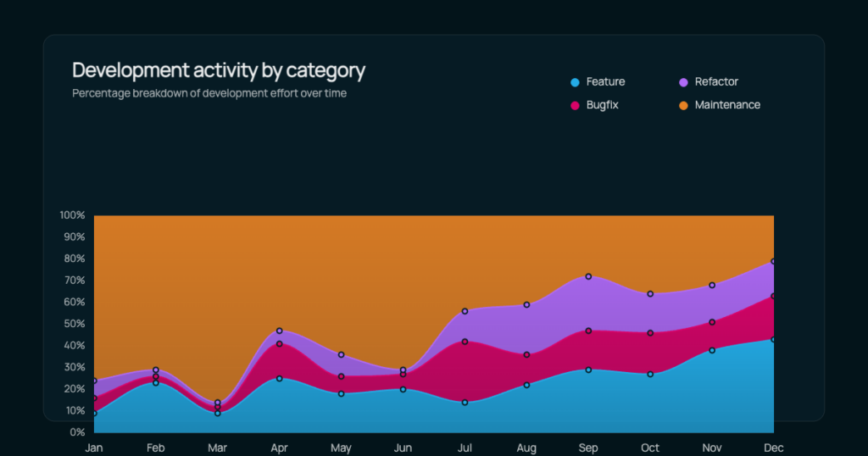868x456 pixels.
Task: Select the Refactor data point for Nov
Action: pos(712,285)
